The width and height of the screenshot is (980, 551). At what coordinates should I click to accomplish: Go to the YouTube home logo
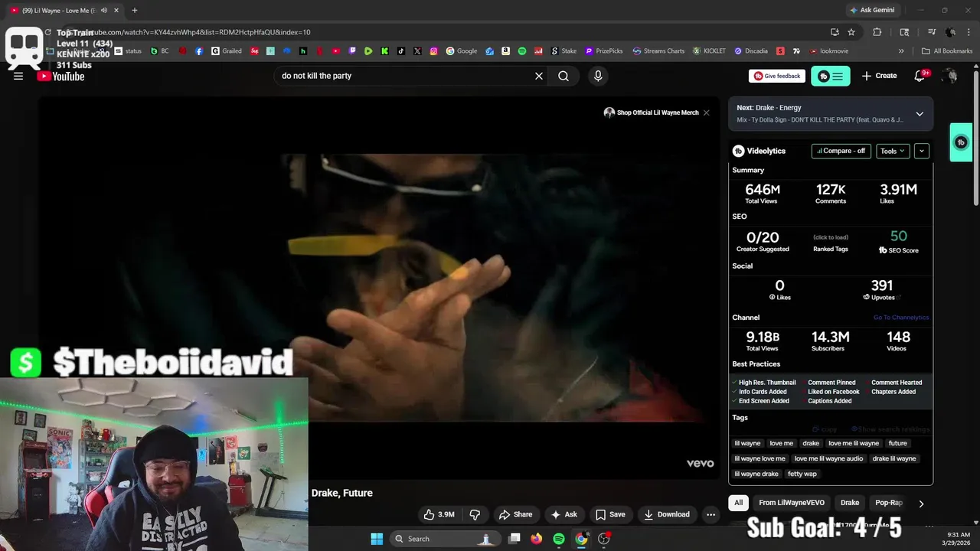pos(60,76)
